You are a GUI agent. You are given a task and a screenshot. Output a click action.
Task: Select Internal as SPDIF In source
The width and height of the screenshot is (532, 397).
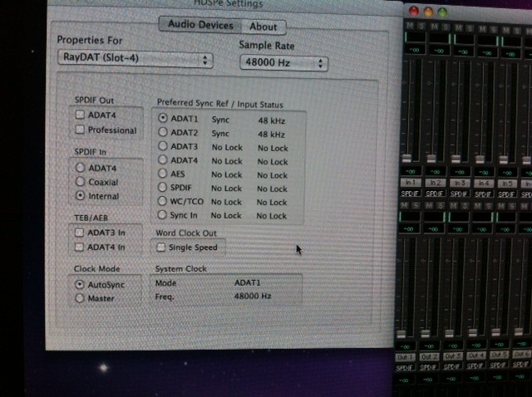click(80, 196)
